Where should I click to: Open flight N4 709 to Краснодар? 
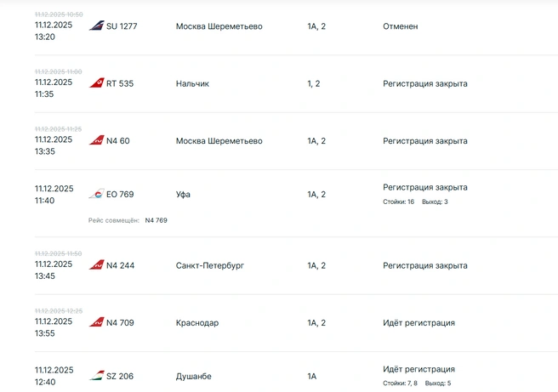(x=120, y=322)
